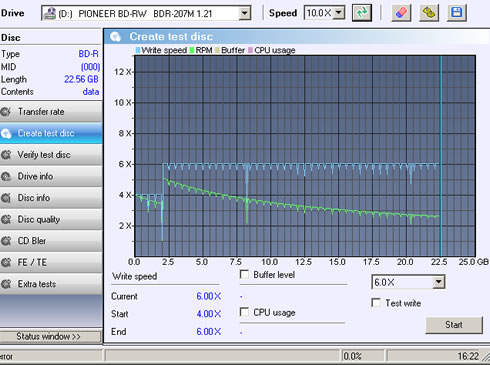Click the 12 X axis label
This screenshot has width=490, height=365.
[x=123, y=72]
